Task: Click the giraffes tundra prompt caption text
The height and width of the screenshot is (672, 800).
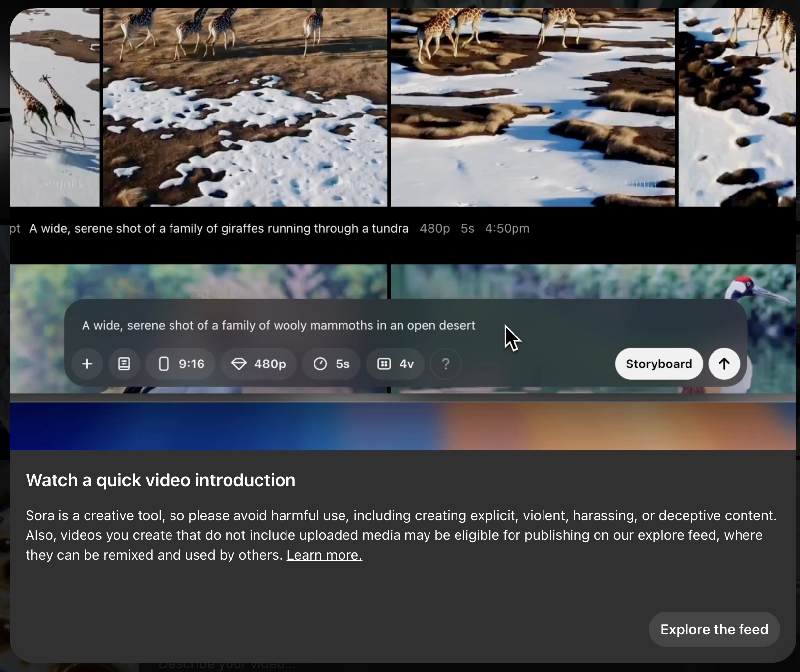Action: click(219, 229)
